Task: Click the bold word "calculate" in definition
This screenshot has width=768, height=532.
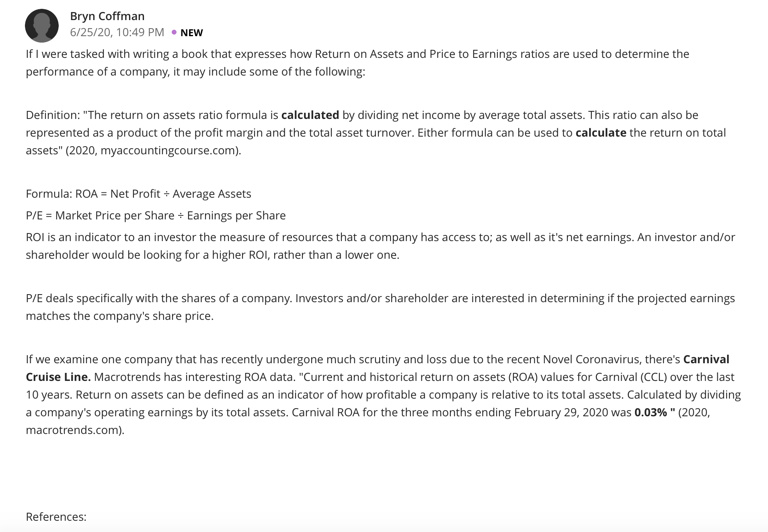Action: point(601,133)
